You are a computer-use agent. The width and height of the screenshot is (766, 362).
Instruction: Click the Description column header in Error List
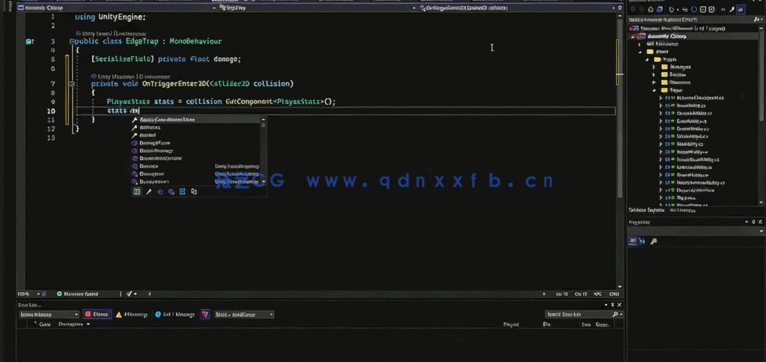[71, 324]
